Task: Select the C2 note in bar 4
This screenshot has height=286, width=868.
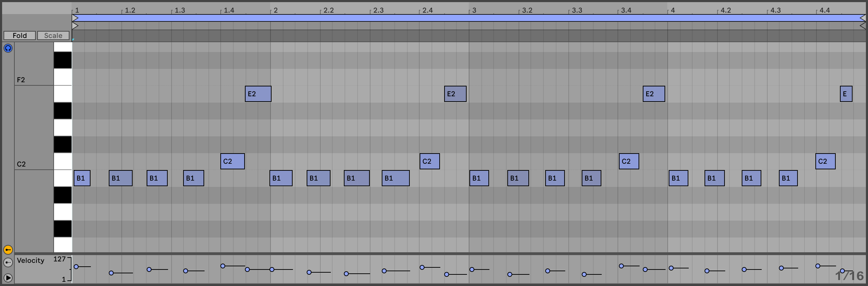Action: tap(826, 161)
